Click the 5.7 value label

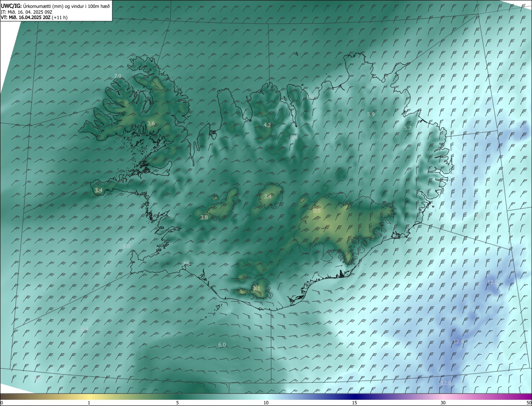coord(408,128)
